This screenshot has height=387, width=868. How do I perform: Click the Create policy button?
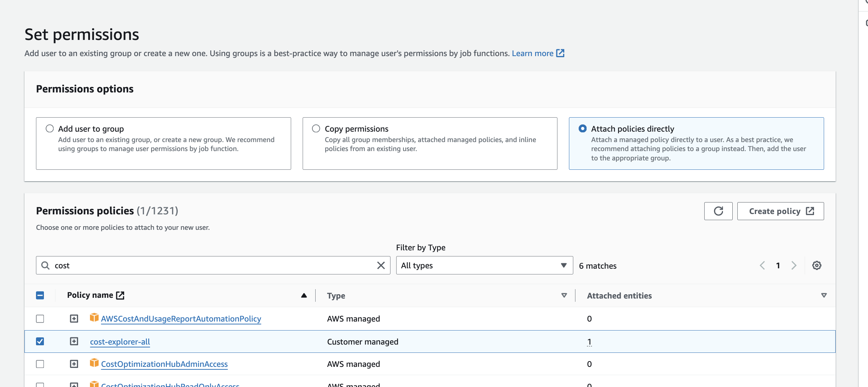point(780,211)
